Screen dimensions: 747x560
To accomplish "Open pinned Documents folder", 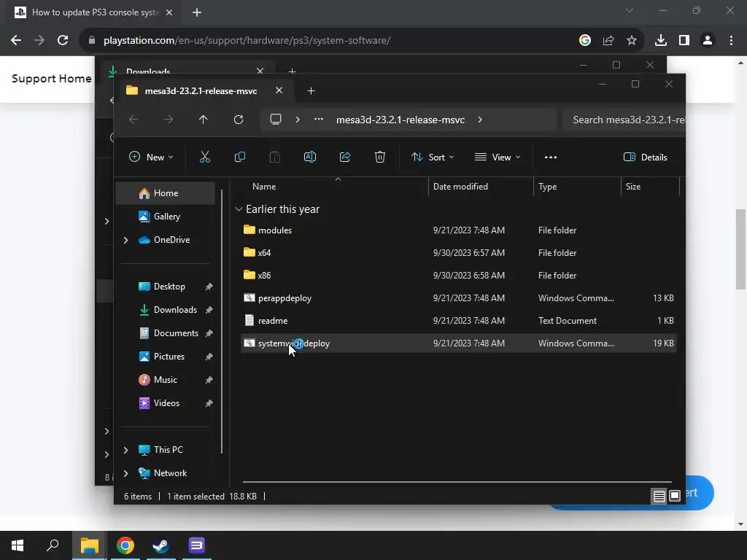I will click(x=176, y=333).
